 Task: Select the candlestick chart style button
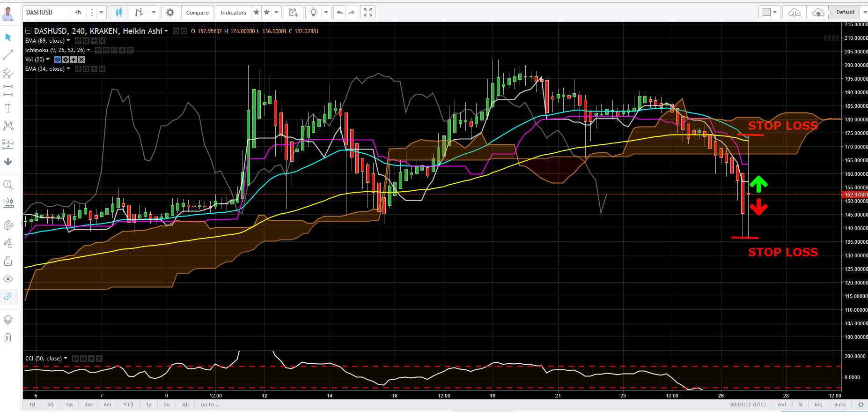(x=119, y=12)
